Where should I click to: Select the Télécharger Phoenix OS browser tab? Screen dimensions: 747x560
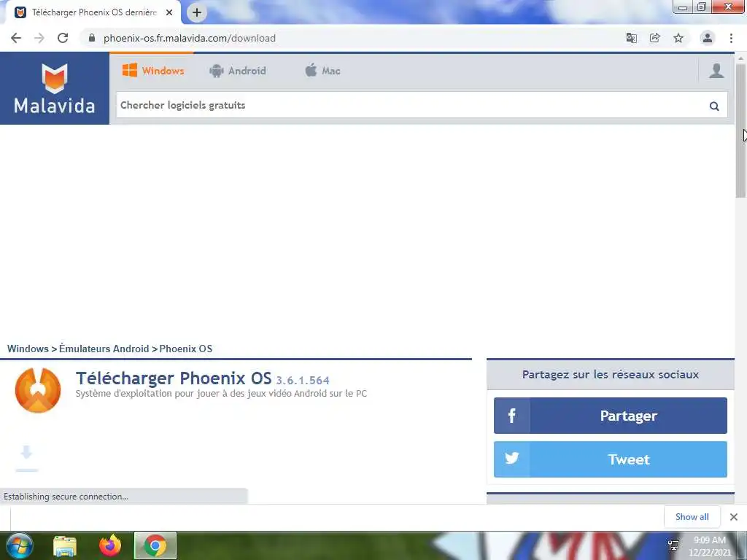94,12
